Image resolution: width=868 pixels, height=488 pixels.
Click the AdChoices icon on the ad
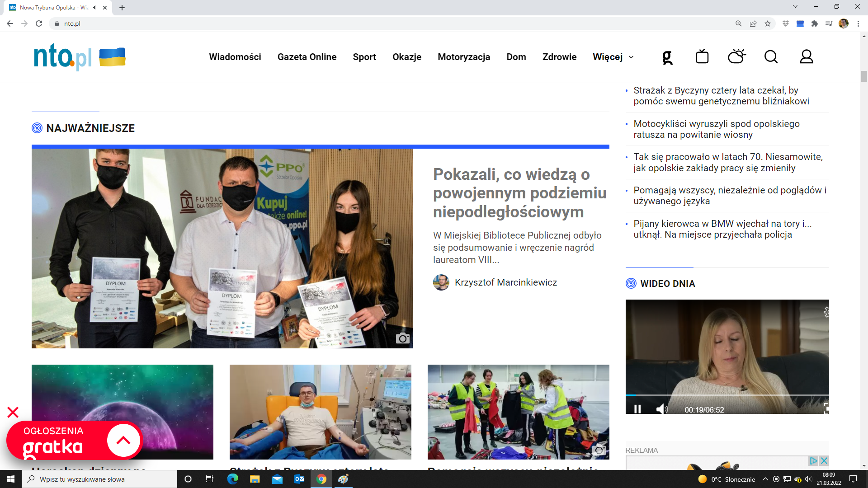tap(813, 460)
